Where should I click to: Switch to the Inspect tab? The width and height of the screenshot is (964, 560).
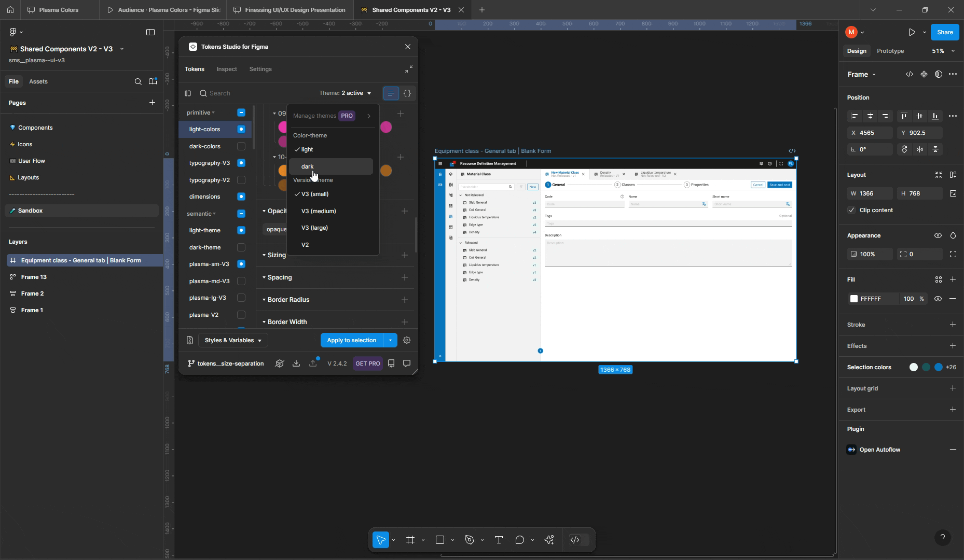(227, 69)
